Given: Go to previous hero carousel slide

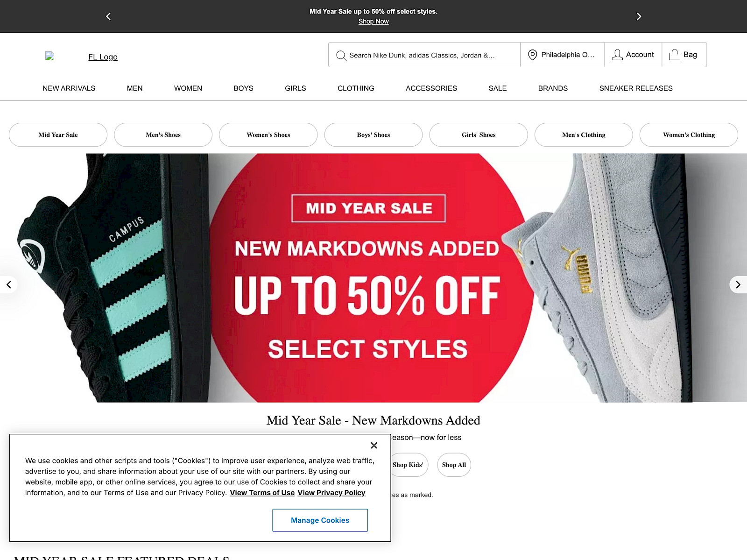Looking at the screenshot, I should 9,284.
